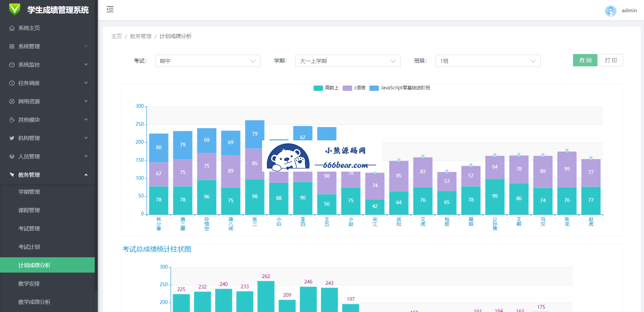The image size is (644, 312).
Task: Open the 班级 dropdown showing 1班
Action: pyautogui.click(x=488, y=61)
